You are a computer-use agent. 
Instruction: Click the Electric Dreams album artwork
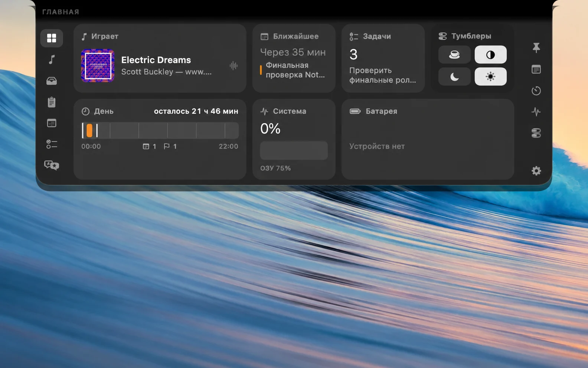pyautogui.click(x=98, y=65)
